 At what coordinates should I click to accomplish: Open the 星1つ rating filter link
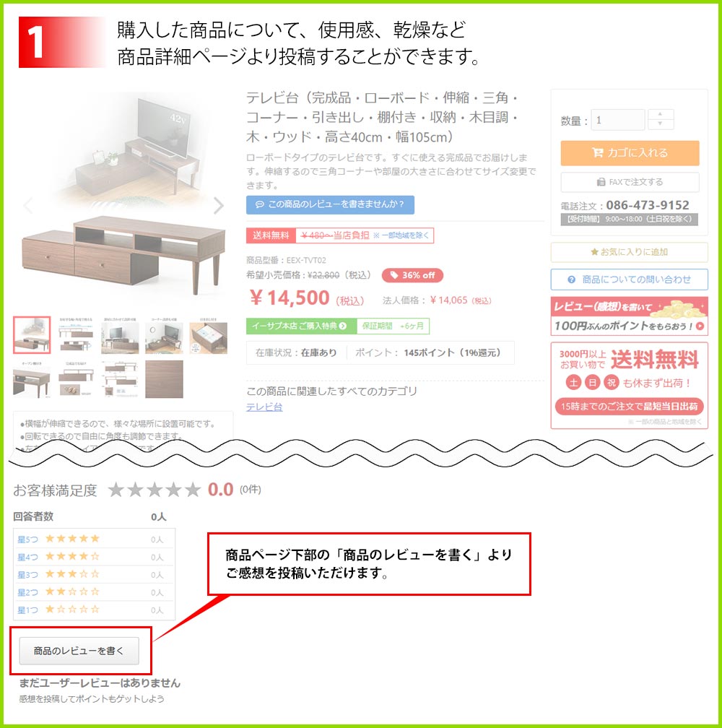(28, 610)
